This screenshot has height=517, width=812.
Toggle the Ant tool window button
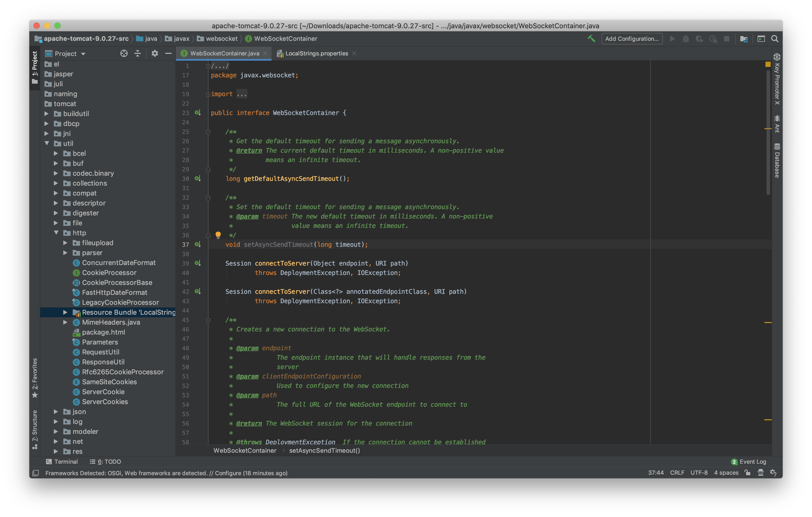777,124
